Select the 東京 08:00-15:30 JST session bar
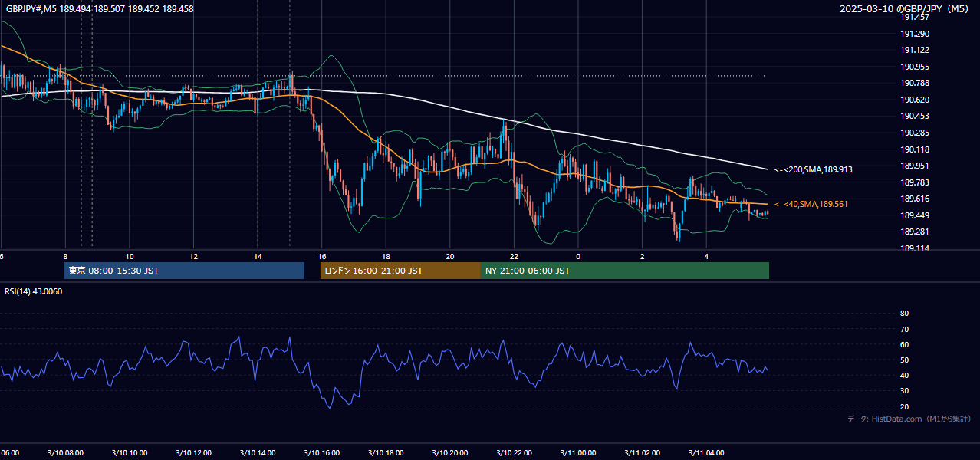Image resolution: width=980 pixels, height=460 pixels. coord(184,271)
